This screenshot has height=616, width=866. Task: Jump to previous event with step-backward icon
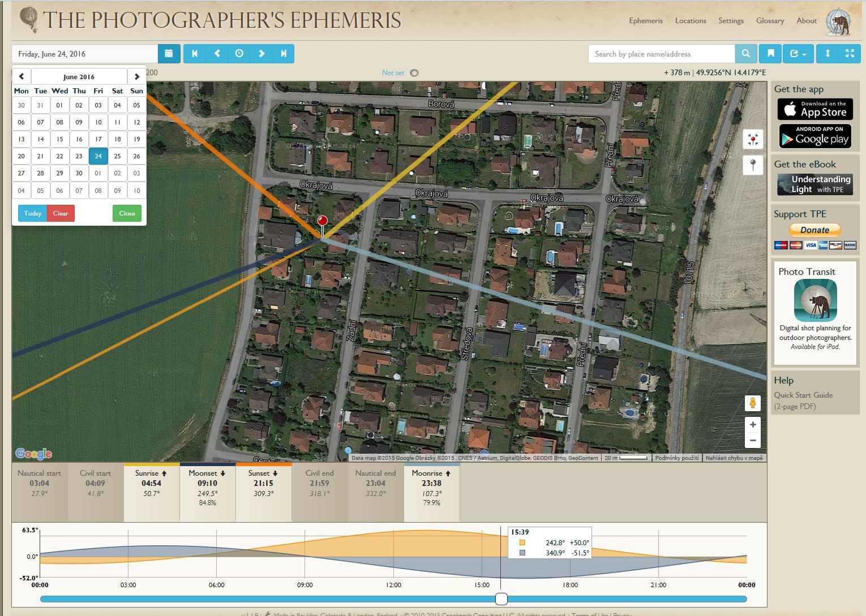(195, 54)
